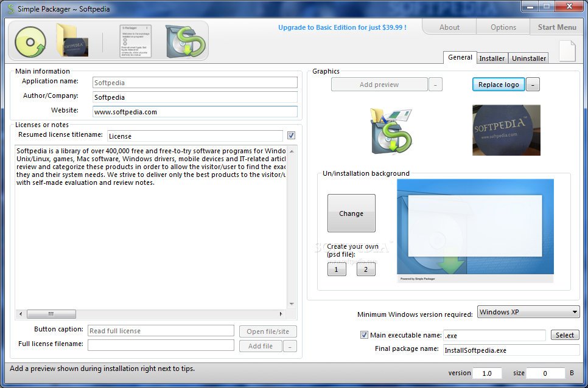Click the Open file/site button
The image size is (588, 388).
268,331
